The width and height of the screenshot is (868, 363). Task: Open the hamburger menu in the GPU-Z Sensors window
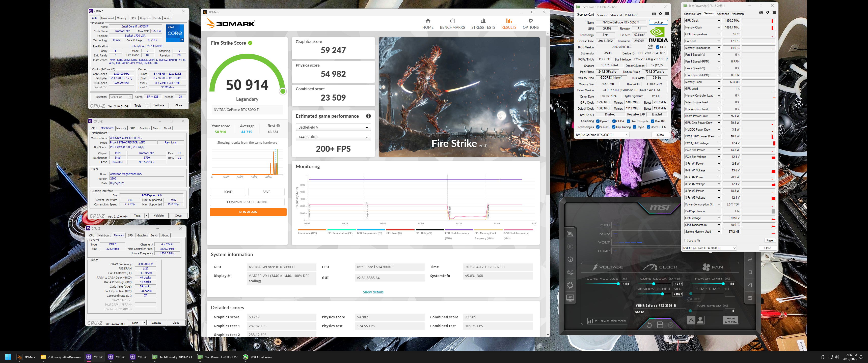coord(774,12)
